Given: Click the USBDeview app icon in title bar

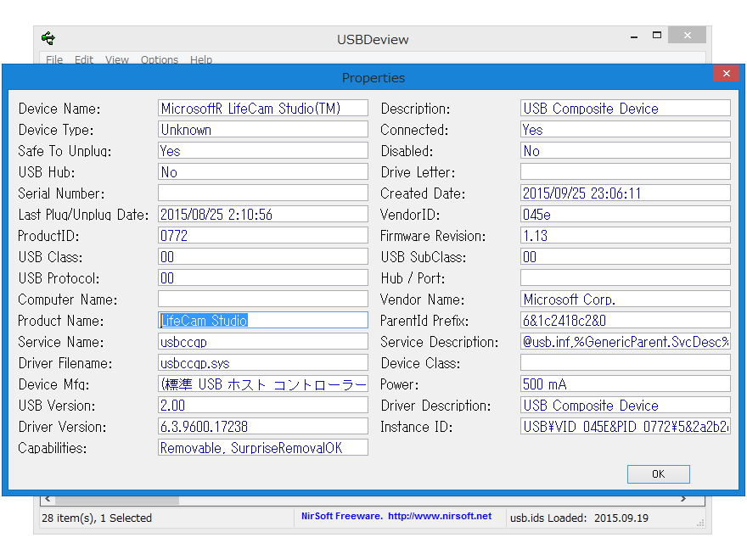Looking at the screenshot, I should (48, 38).
